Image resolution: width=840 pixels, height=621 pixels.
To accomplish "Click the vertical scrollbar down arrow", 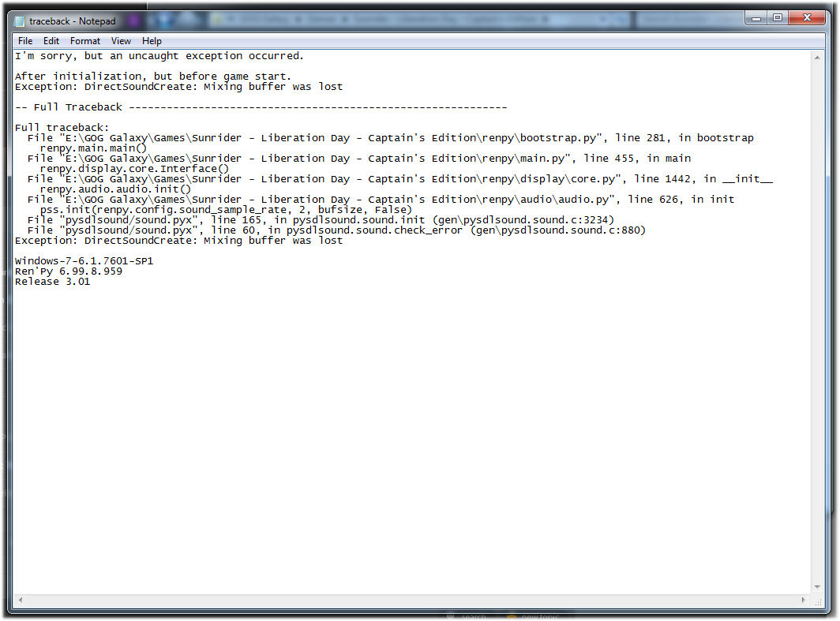I will coord(817,587).
